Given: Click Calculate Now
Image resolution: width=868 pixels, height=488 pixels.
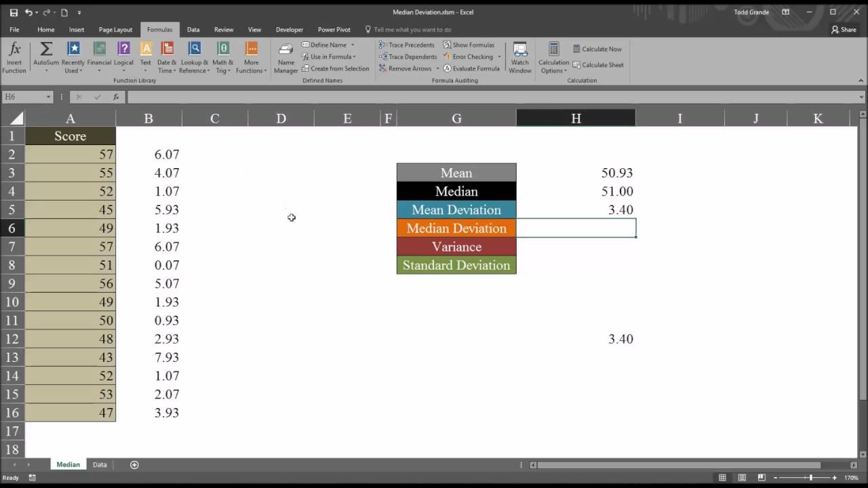Looking at the screenshot, I should [x=597, y=49].
